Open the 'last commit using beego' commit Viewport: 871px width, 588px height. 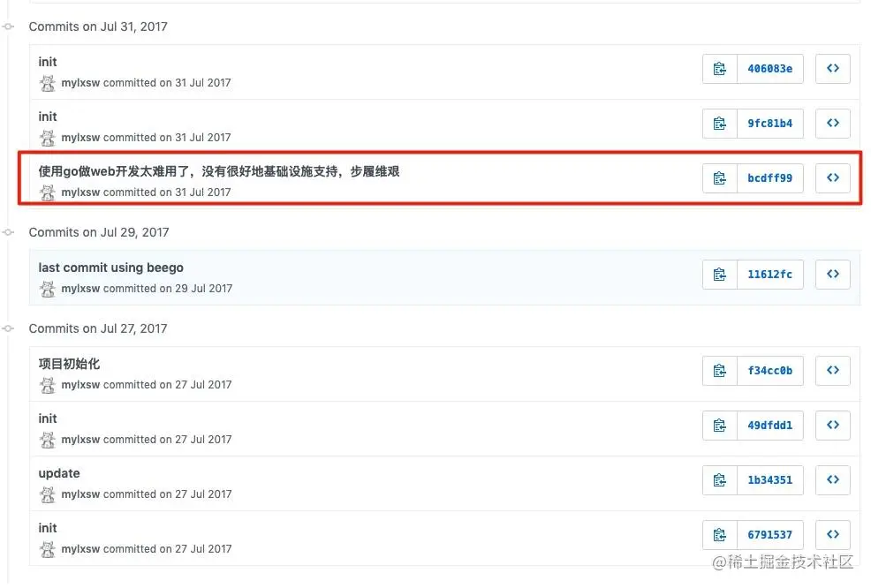click(x=110, y=268)
